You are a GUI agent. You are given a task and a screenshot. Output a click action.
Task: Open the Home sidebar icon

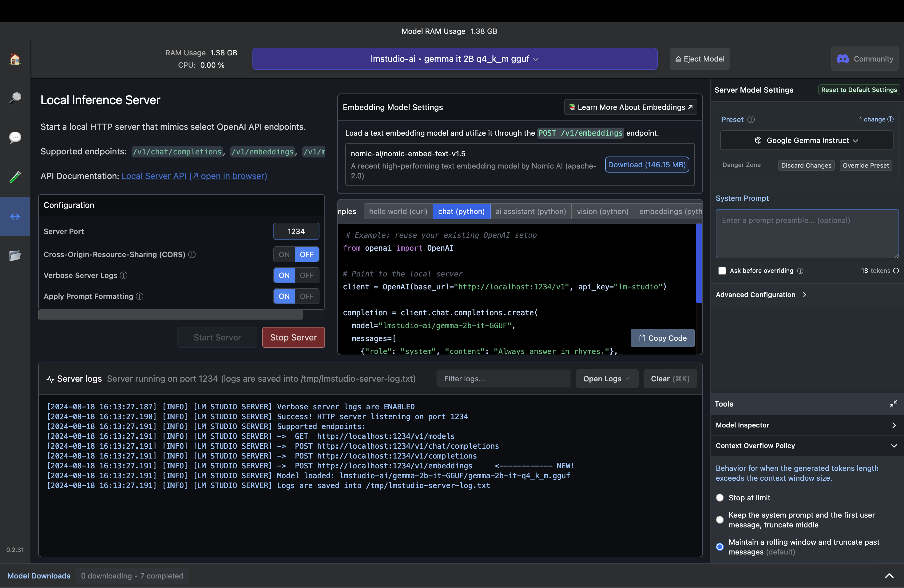[15, 59]
